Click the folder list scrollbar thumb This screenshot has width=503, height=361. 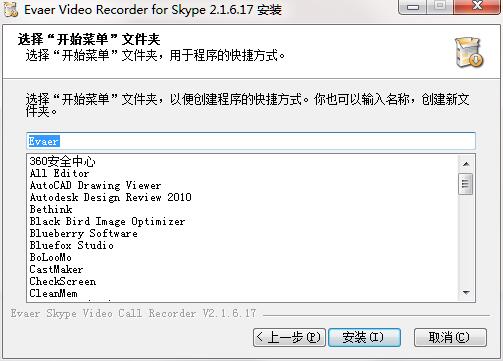pos(466,184)
